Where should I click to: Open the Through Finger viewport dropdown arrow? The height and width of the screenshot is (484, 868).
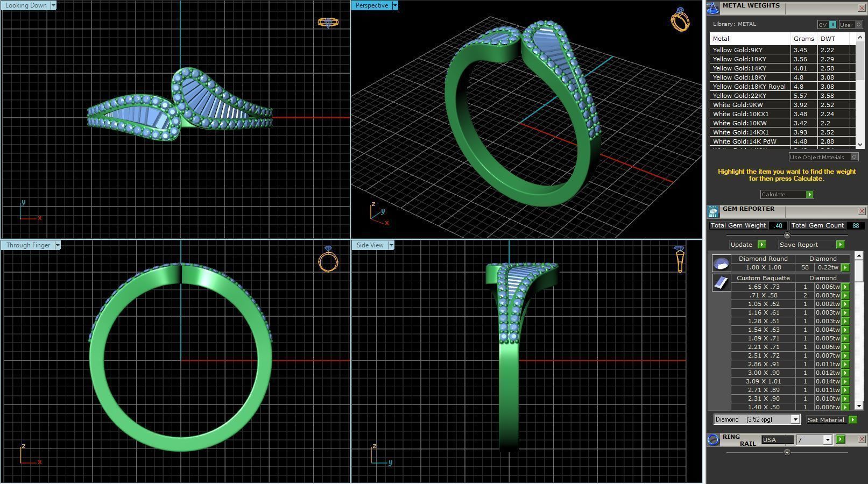58,245
